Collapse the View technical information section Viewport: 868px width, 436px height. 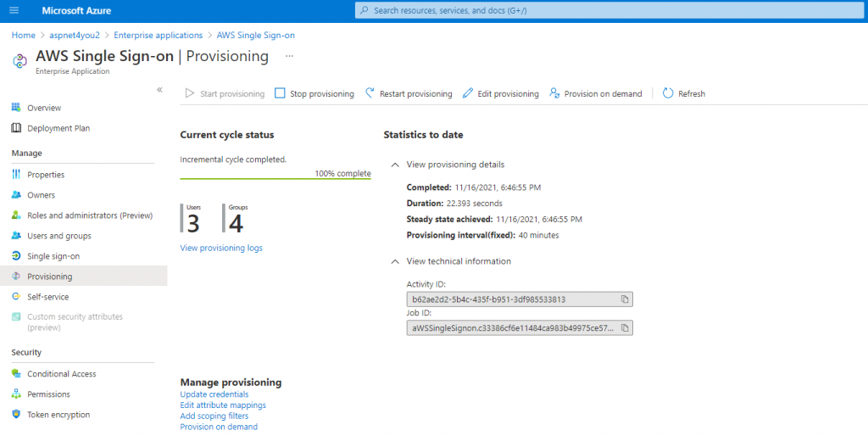tap(395, 261)
